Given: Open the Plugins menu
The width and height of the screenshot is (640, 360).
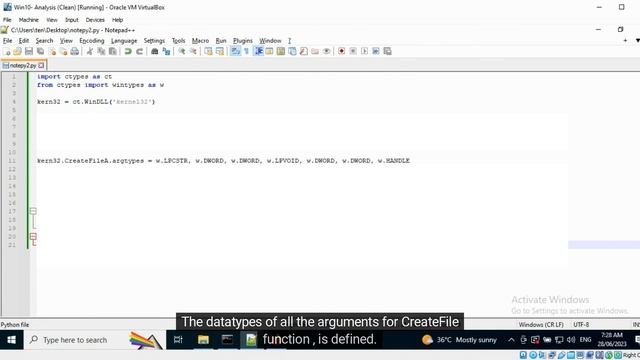Looking at the screenshot, I should coord(242,41).
